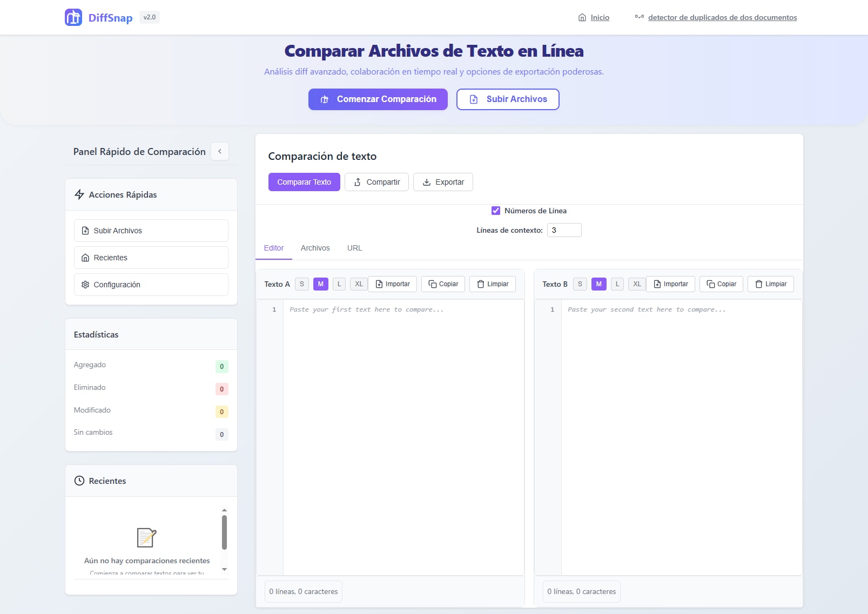The image size is (868, 614).
Task: Toggle the Números de Línea checkbox
Action: click(x=495, y=211)
